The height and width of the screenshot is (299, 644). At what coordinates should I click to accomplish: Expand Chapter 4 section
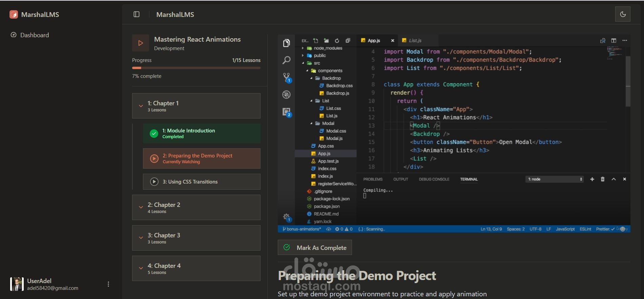pyautogui.click(x=196, y=268)
